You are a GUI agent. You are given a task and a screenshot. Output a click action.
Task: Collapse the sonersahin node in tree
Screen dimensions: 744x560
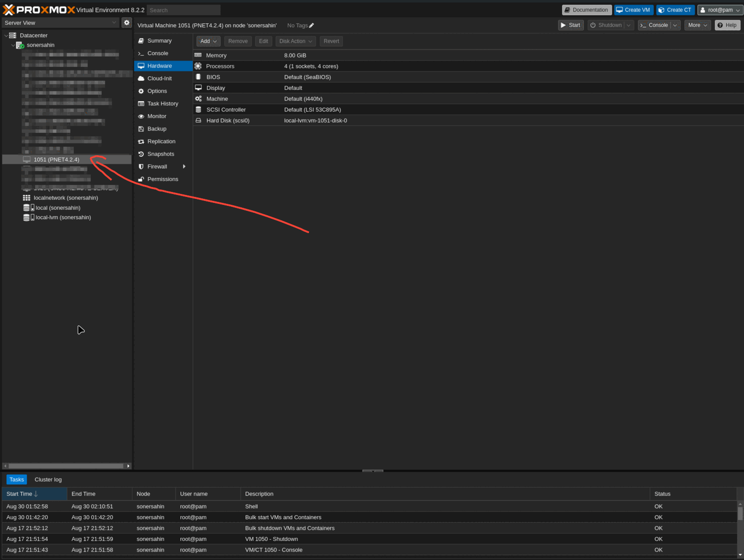click(x=13, y=45)
